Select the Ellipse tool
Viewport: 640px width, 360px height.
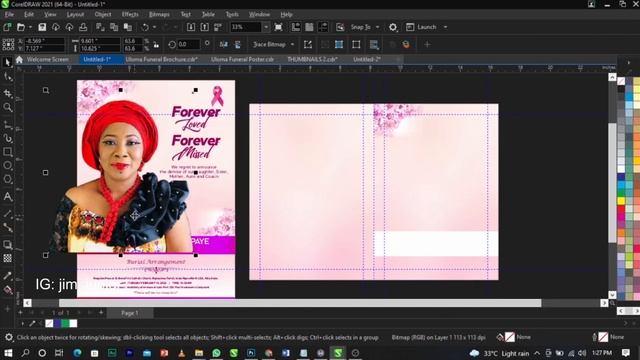click(7, 166)
